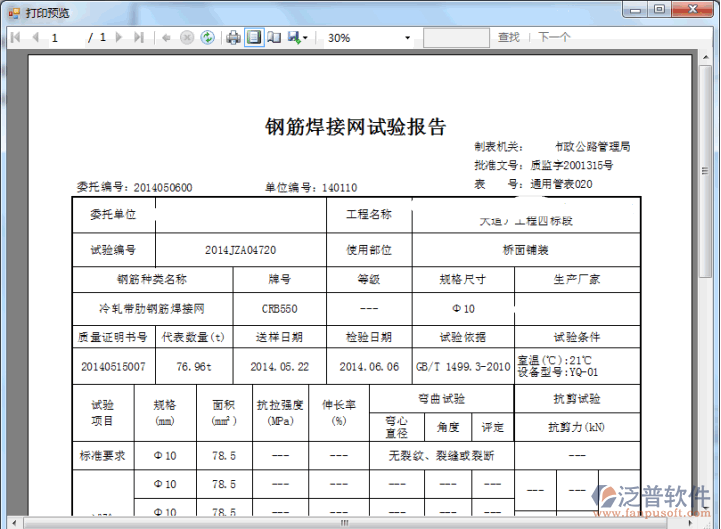The height and width of the screenshot is (529, 721).
Task: Click the back to parent report arrow
Action: (166, 37)
